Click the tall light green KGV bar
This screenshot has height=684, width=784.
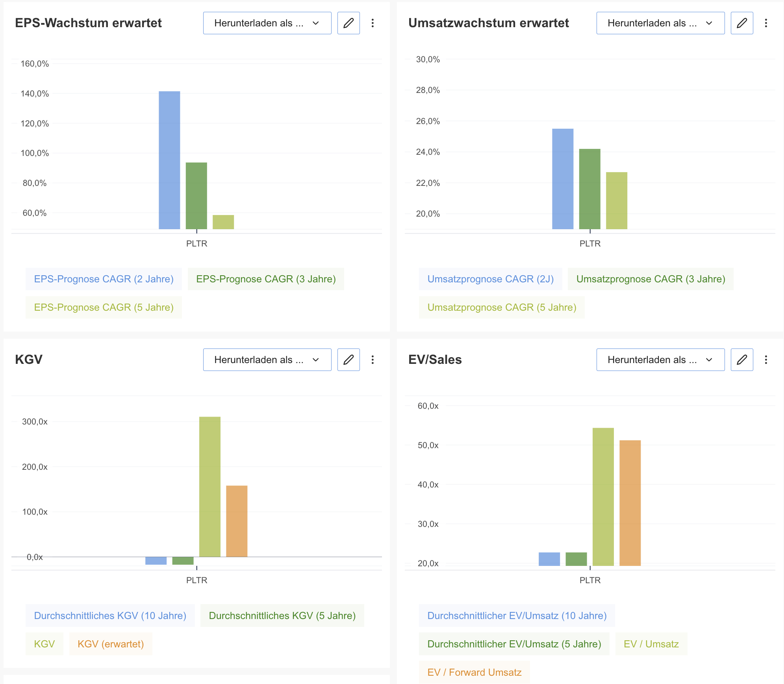210,487
